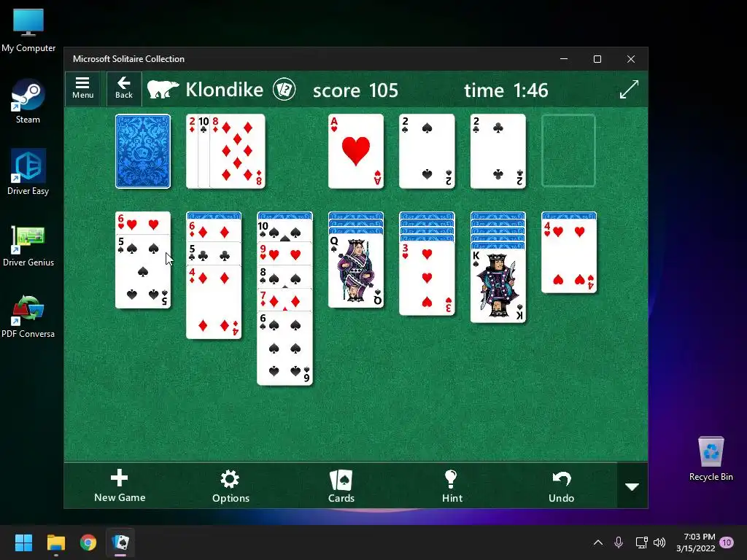Open the Driver Easy desktop shortcut
Viewport: 747px width, 560px height.
[x=28, y=172]
